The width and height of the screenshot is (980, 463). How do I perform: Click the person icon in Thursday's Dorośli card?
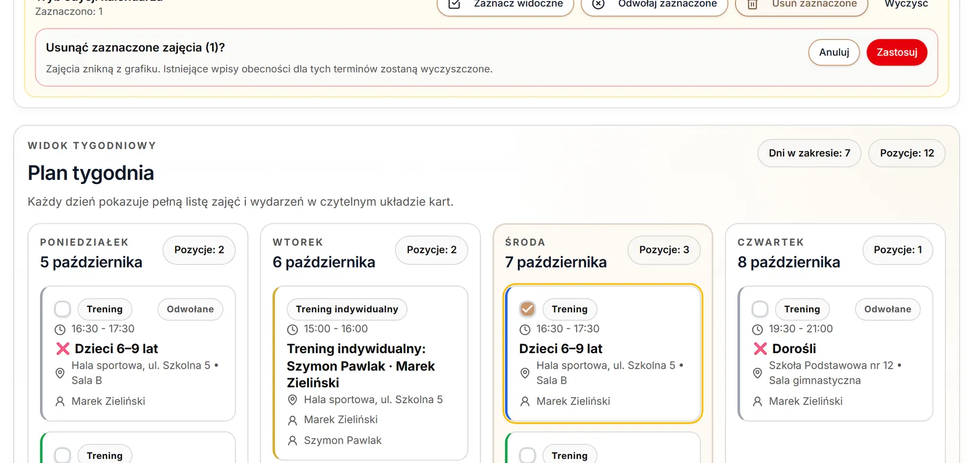(757, 401)
